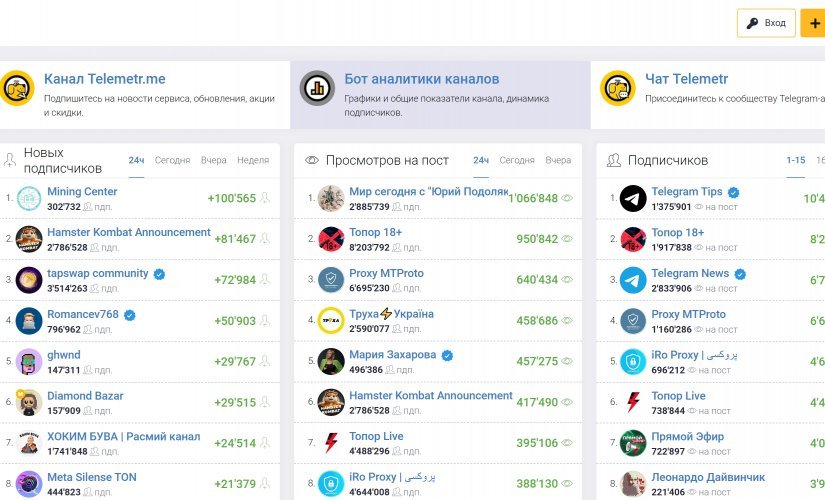The width and height of the screenshot is (825, 500).
Task: Click Топор 18+ avatar in views-per-post list
Action: point(331,239)
